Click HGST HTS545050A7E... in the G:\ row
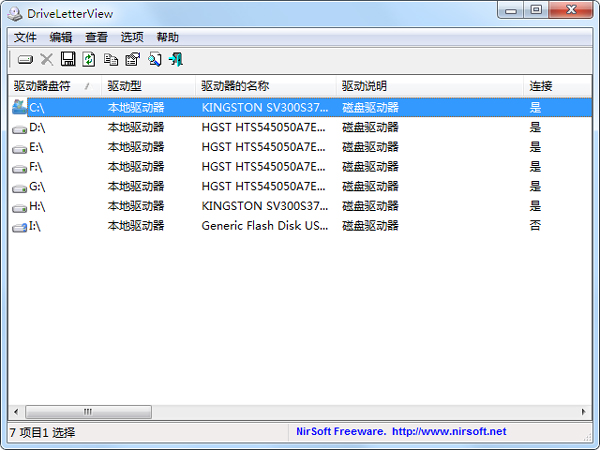This screenshot has height=450, width=600. pyautogui.click(x=264, y=186)
